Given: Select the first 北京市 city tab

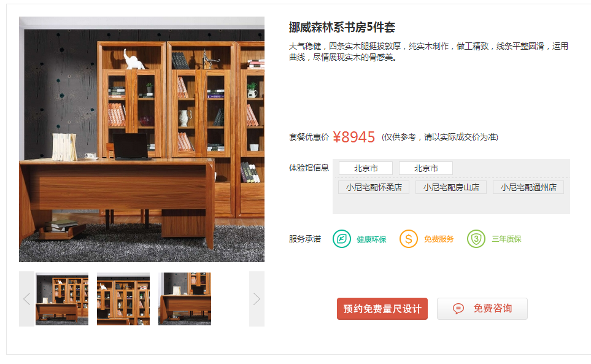Looking at the screenshot, I should pos(366,168).
